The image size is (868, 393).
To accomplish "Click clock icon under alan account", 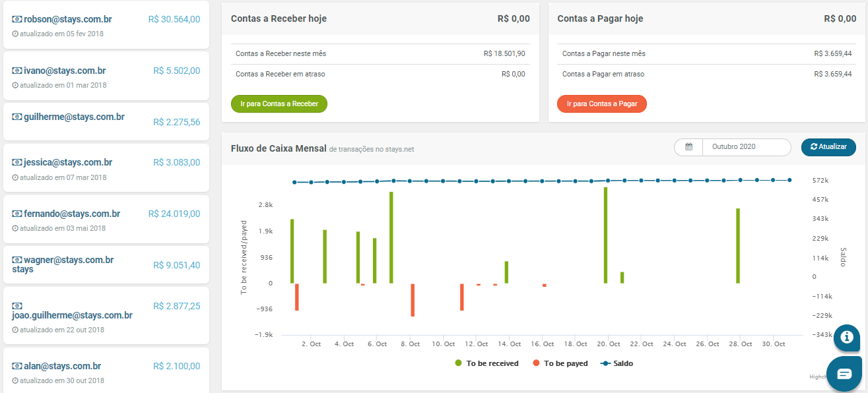I will (x=15, y=380).
